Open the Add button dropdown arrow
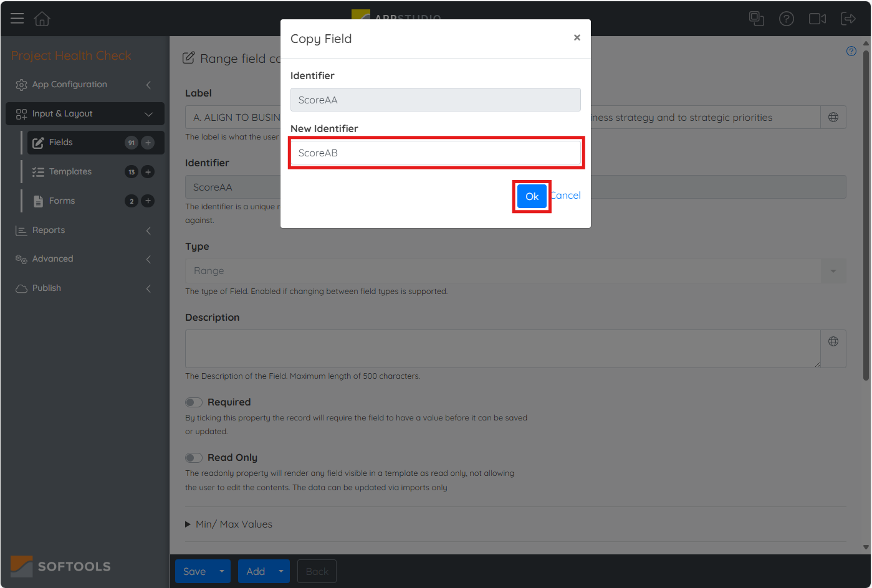Image resolution: width=872 pixels, height=588 pixels. tap(281, 571)
